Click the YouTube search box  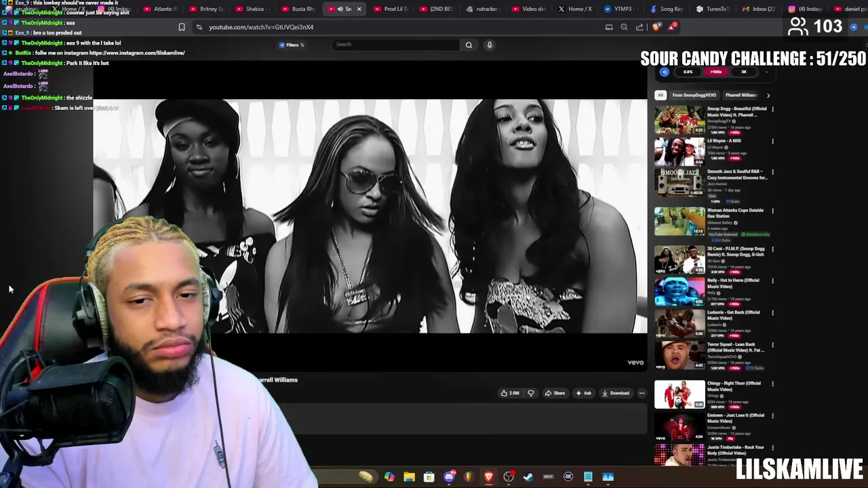(x=395, y=45)
